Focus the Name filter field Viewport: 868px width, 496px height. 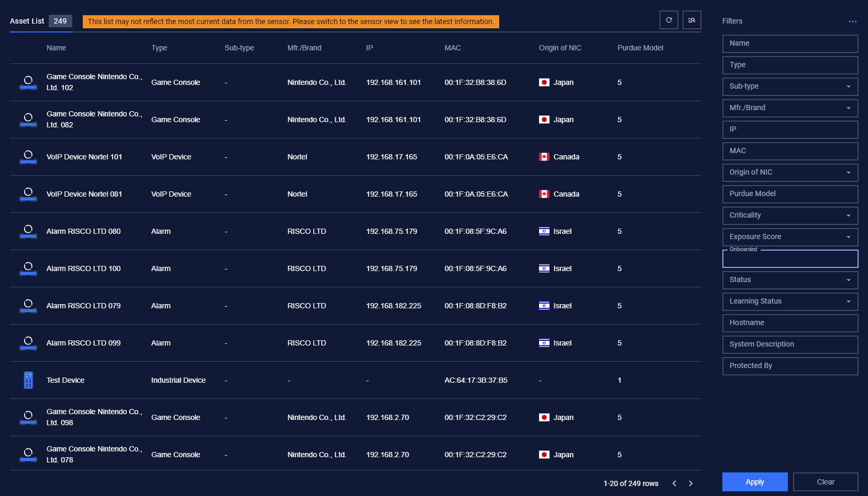[x=790, y=44]
